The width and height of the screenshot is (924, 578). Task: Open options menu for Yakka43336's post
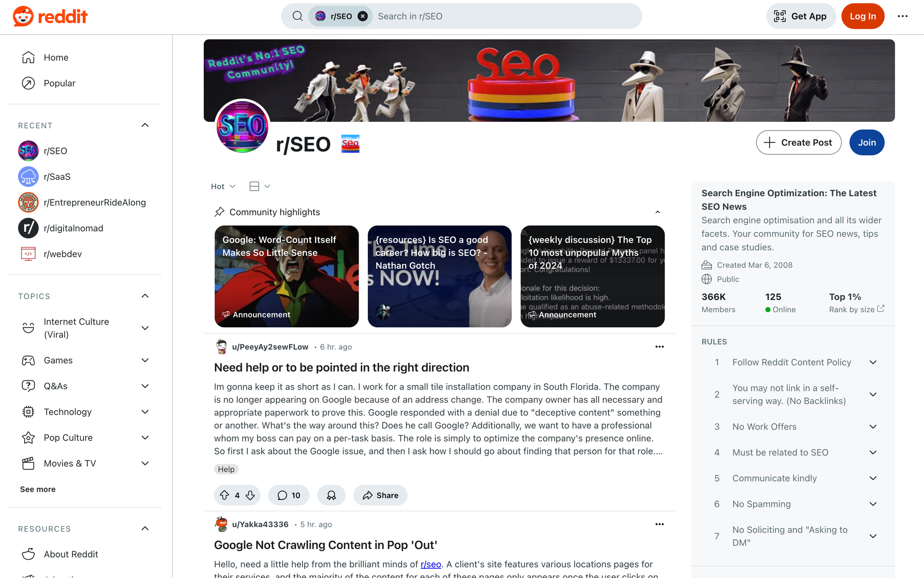click(x=659, y=524)
